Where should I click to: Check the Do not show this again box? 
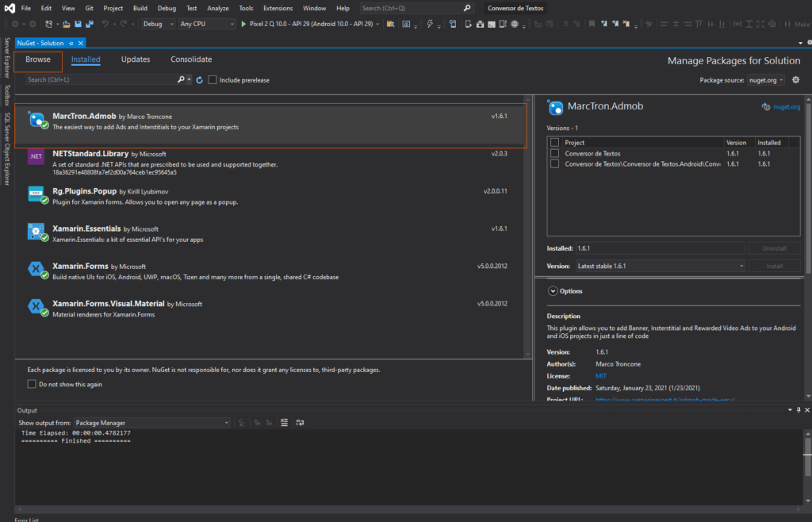pyautogui.click(x=32, y=384)
